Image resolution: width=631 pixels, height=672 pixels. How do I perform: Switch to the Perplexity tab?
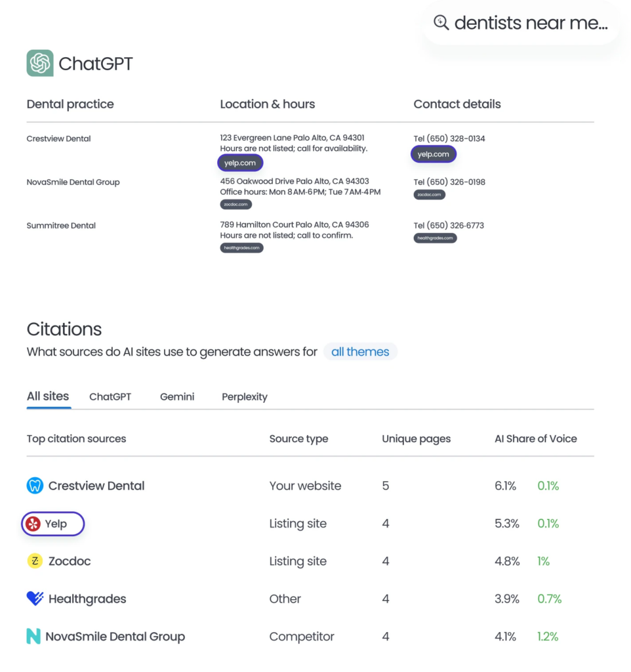[x=244, y=396]
